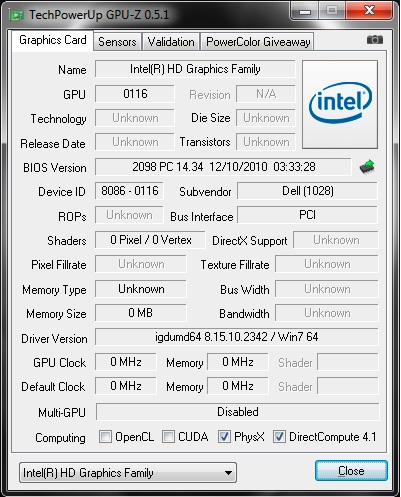This screenshot has width=401, height=497.
Task: Click the Transistors Unknown field
Action: click(x=266, y=142)
